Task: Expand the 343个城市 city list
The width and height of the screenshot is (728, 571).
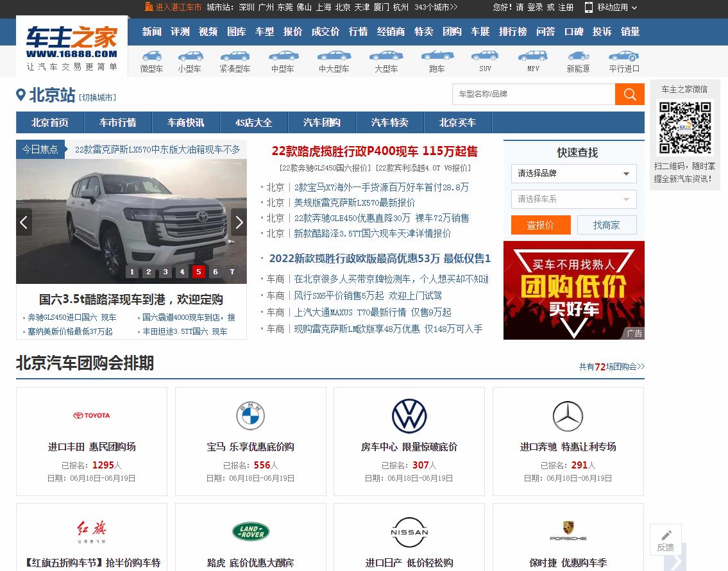Action: point(436,8)
